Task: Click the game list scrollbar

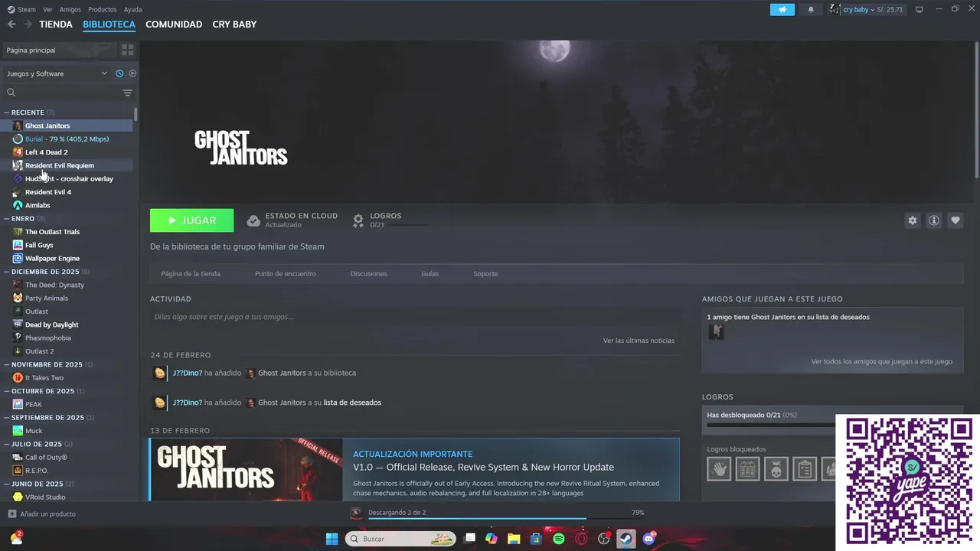Action: [x=136, y=114]
